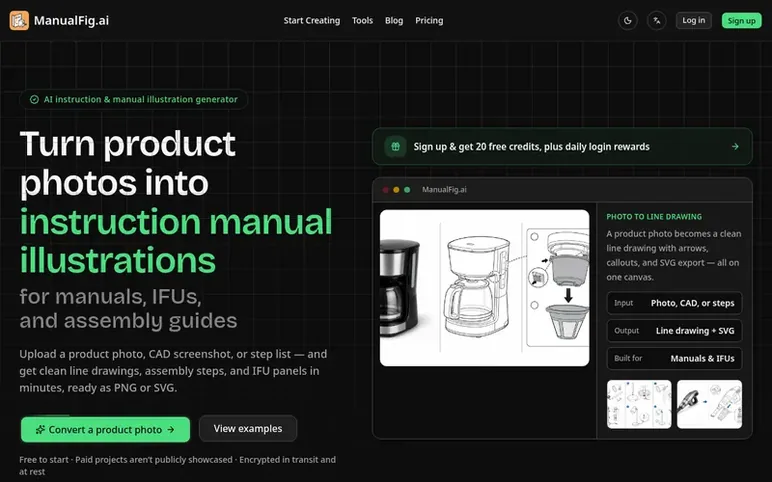Click the yellow dot in demo window
This screenshot has width=772, height=482.
tap(396, 190)
